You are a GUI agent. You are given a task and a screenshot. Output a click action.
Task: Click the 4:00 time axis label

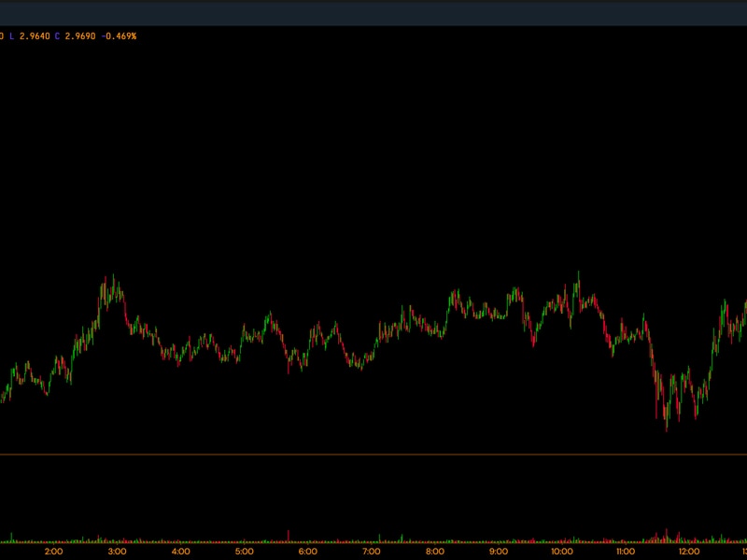(181, 552)
